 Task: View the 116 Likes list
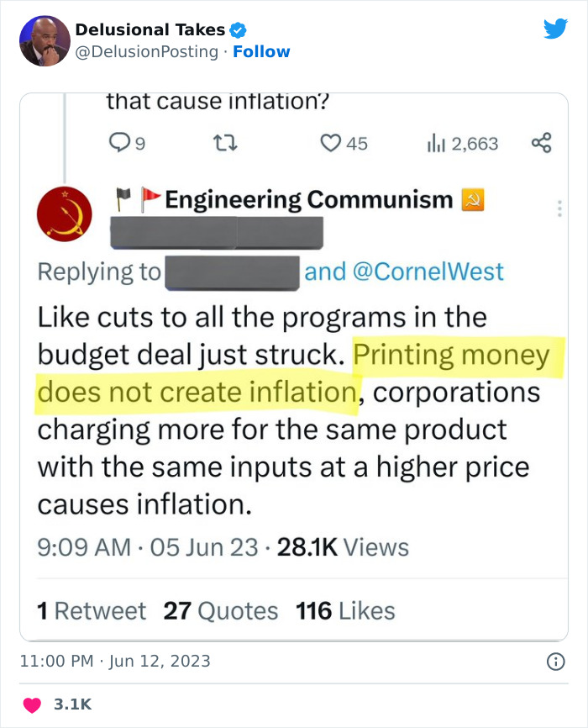(x=345, y=610)
